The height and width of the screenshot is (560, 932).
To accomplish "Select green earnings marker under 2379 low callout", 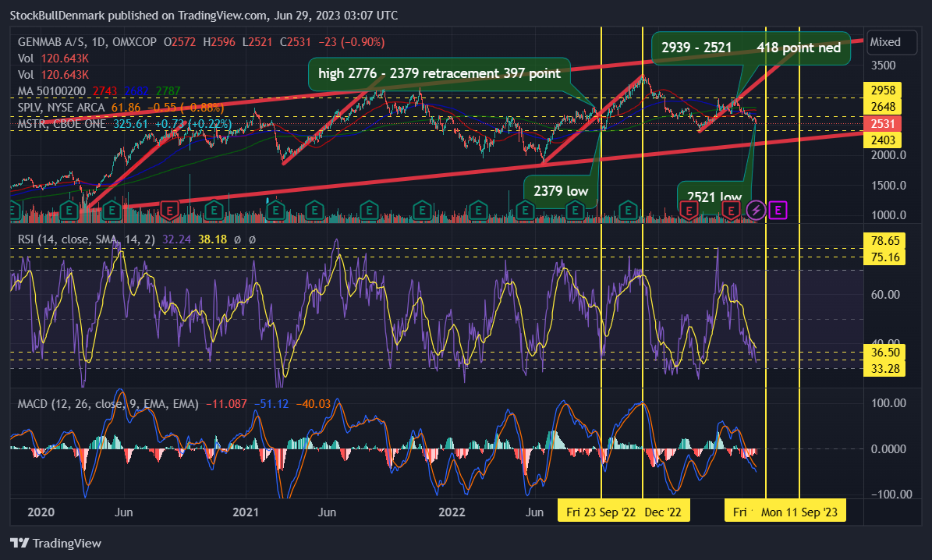I will (x=575, y=210).
